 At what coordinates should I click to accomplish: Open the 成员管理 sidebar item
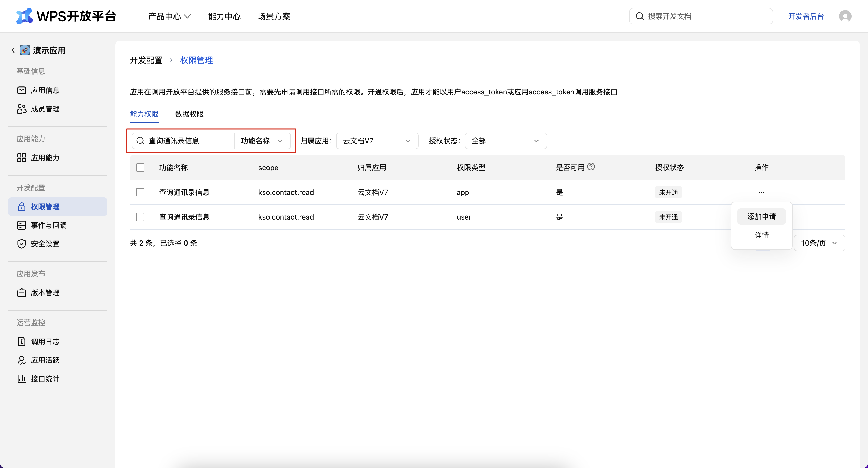click(x=45, y=109)
